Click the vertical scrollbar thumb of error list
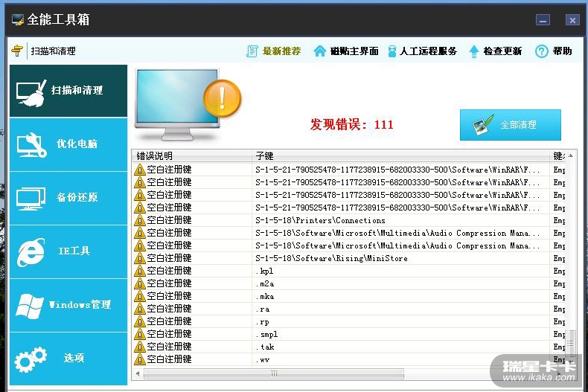Image resolution: width=588 pixels, height=392 pixels. [x=570, y=343]
